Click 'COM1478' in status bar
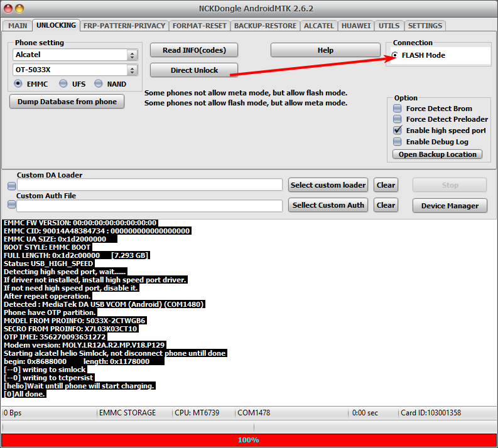The image size is (498, 448). coord(254,413)
